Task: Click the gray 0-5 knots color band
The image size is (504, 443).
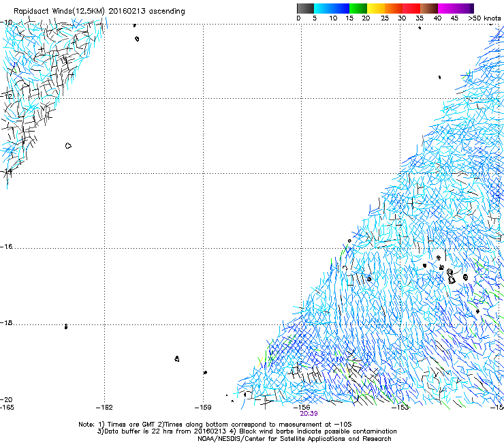Action: click(305, 8)
